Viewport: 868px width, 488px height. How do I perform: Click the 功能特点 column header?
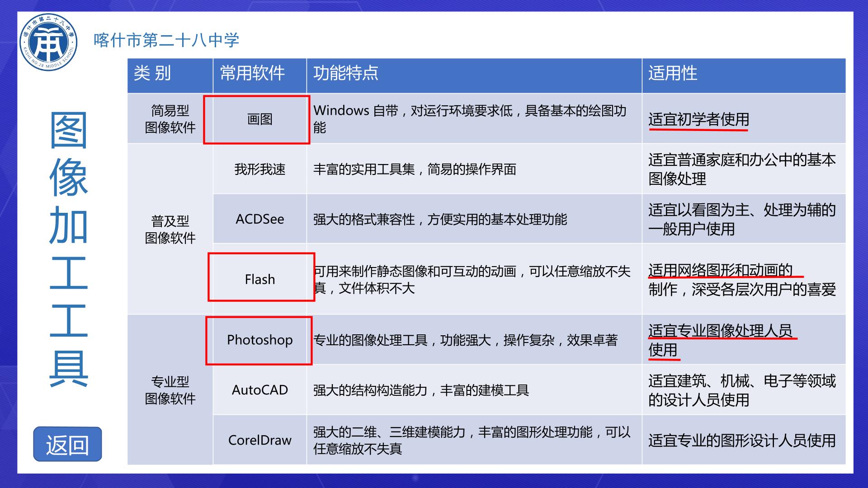[x=474, y=75]
